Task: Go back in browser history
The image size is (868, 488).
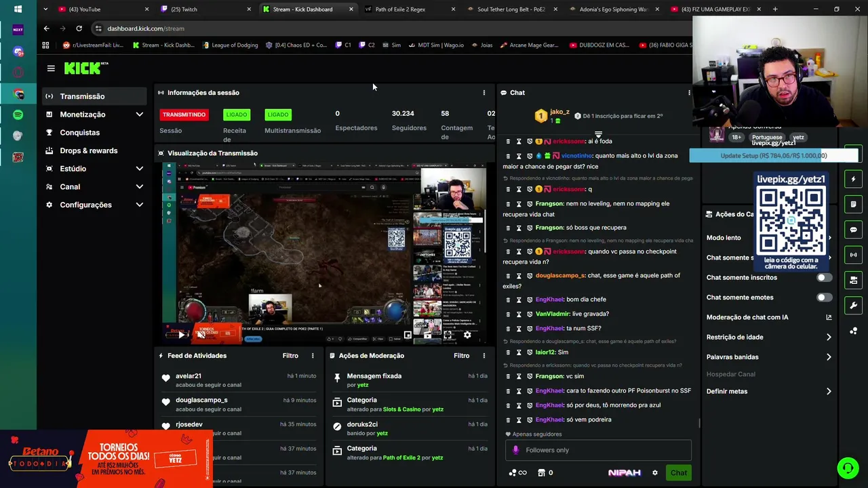Action: [x=46, y=28]
